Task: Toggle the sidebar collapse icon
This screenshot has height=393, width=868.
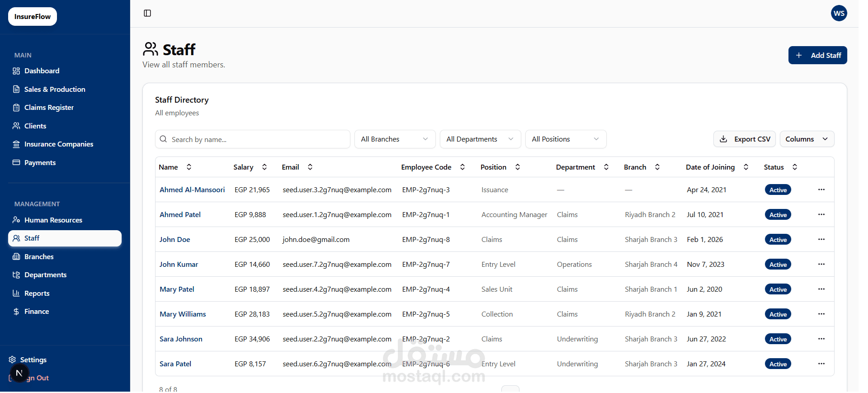Action: pos(147,13)
